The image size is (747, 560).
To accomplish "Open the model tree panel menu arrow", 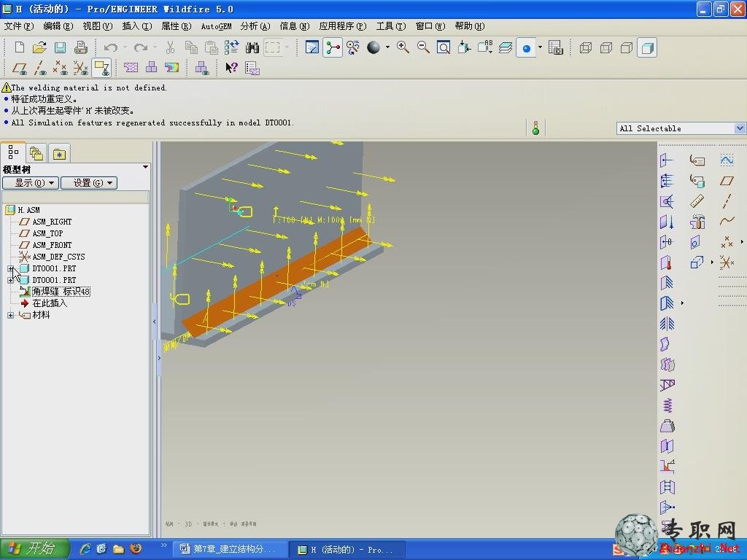I will pyautogui.click(x=145, y=168).
